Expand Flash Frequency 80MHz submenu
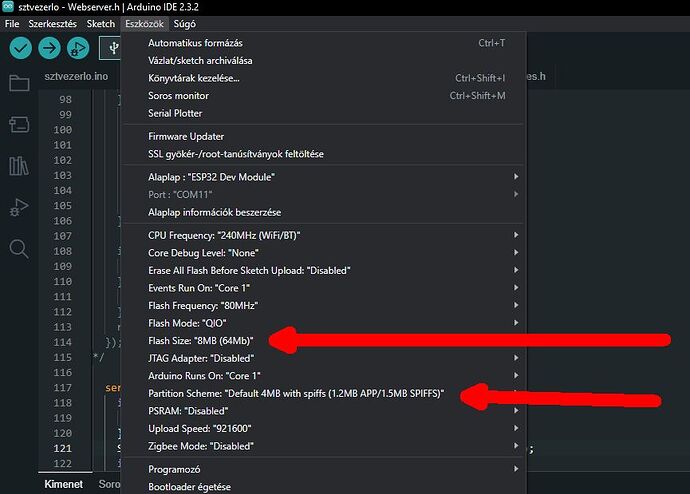This screenshot has height=494, width=690. coord(323,306)
